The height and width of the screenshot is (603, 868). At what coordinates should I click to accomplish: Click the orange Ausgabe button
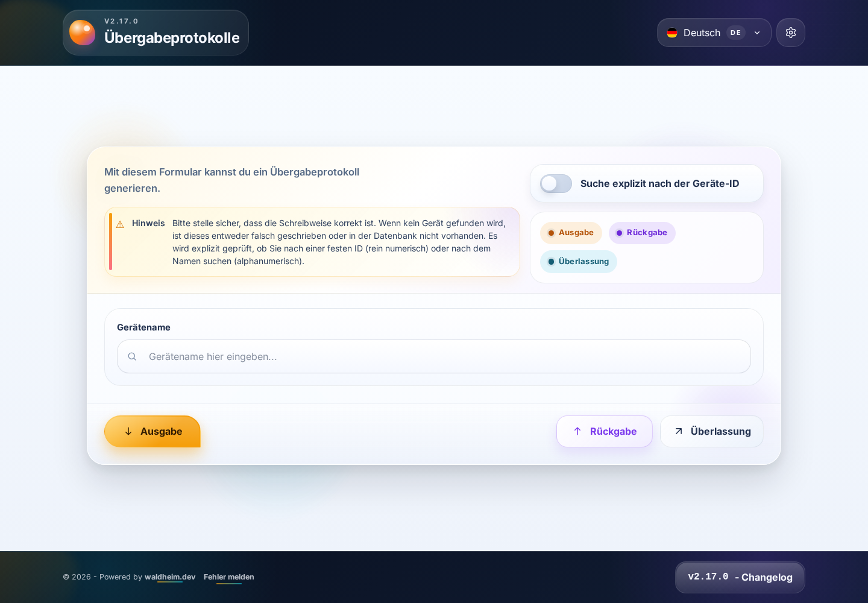coord(153,431)
